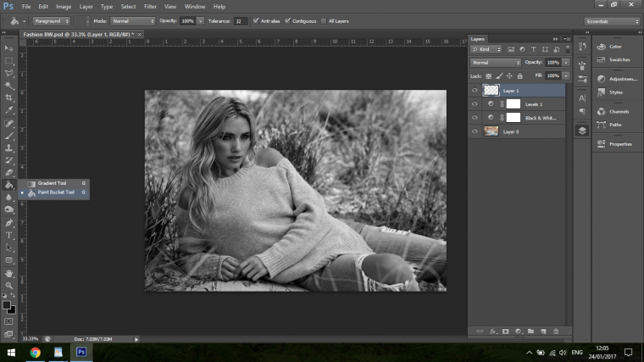This screenshot has width=644, height=362.
Task: Select the Lasso tool
Action: 8,73
